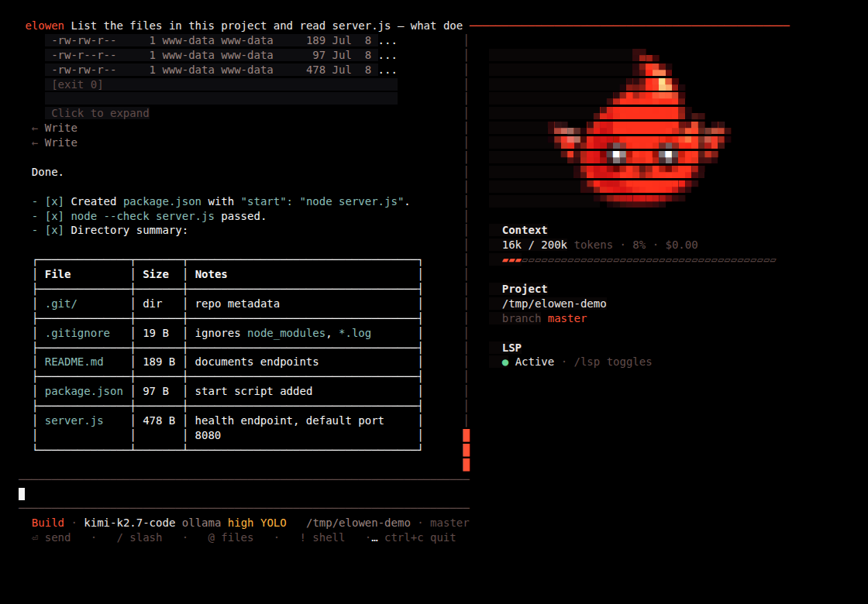Expand the collapsed output with "Click to expand"
The image size is (868, 604).
click(x=100, y=113)
